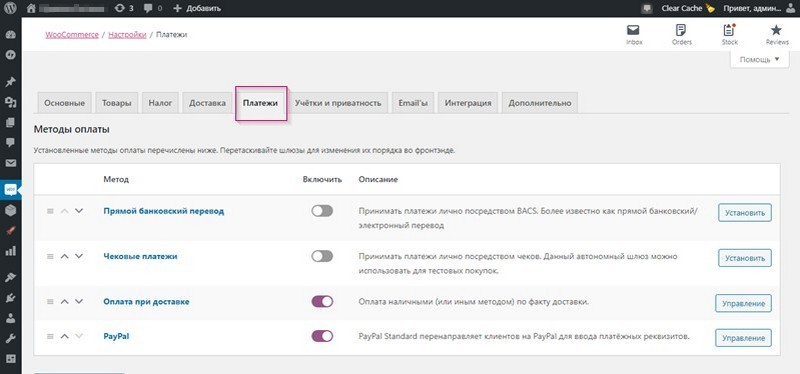Click Управление for Оплата при доставке
This screenshot has width=800, height=374.
tap(743, 303)
